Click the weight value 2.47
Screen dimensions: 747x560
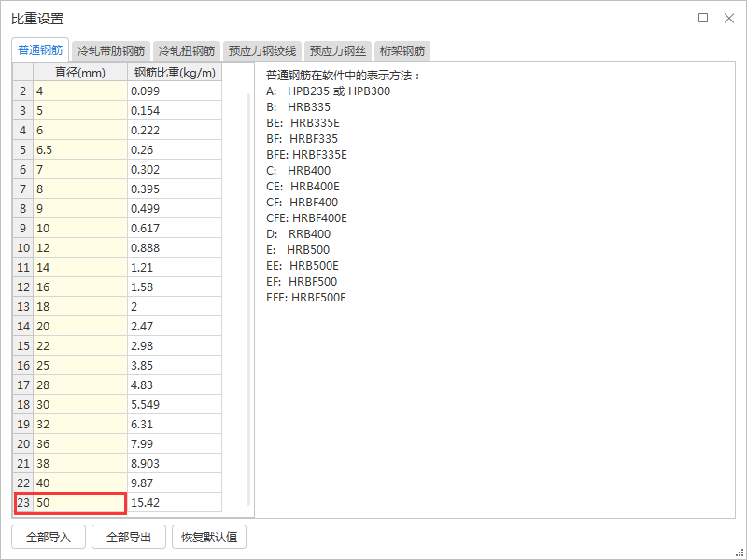175,326
